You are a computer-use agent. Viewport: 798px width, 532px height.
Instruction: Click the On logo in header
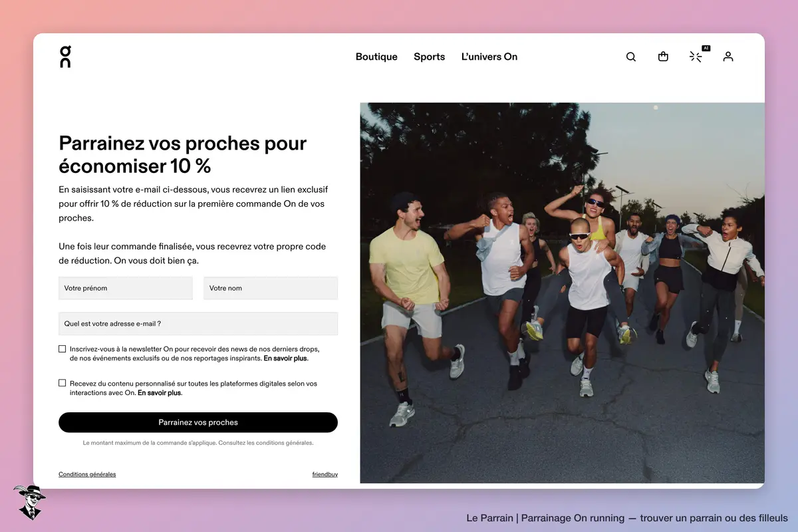65,57
